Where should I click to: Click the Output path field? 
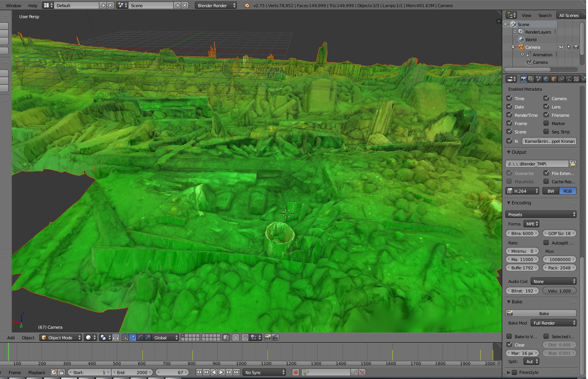pyautogui.click(x=537, y=164)
